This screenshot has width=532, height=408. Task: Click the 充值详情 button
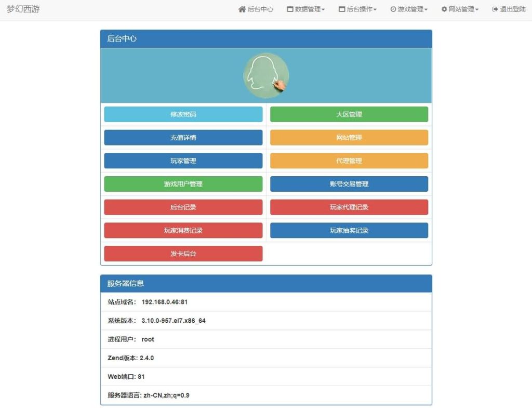[183, 138]
